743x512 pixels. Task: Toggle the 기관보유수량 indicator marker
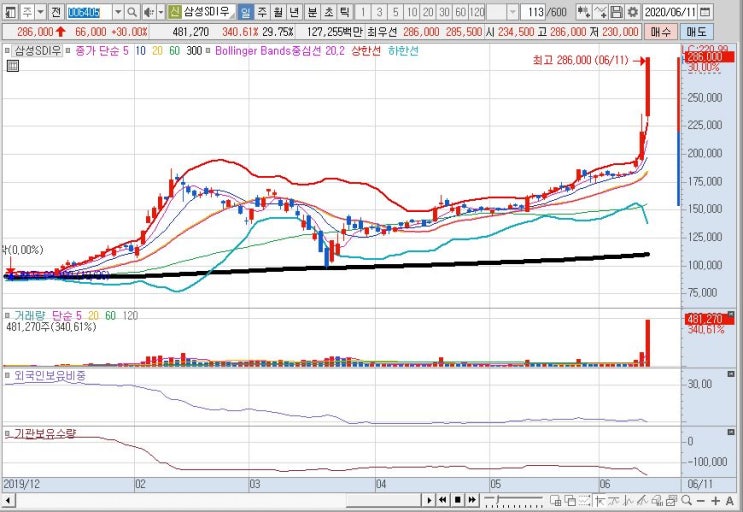click(x=7, y=433)
